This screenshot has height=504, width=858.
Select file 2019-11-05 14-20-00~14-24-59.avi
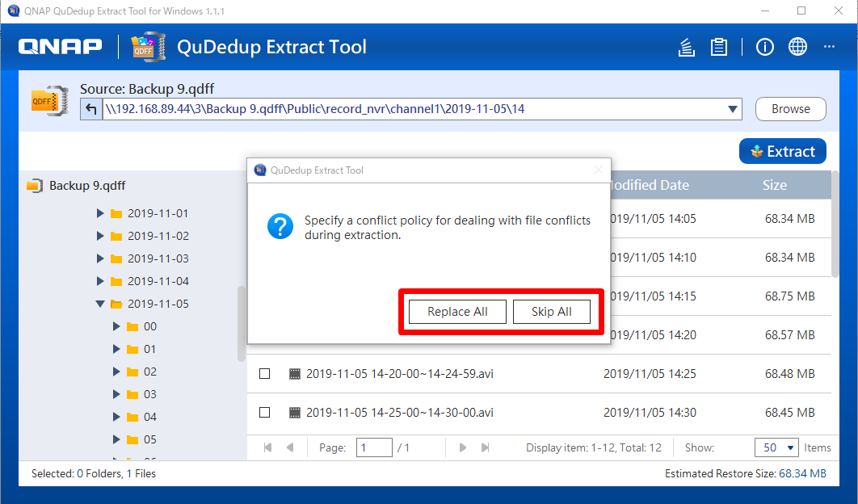[399, 374]
